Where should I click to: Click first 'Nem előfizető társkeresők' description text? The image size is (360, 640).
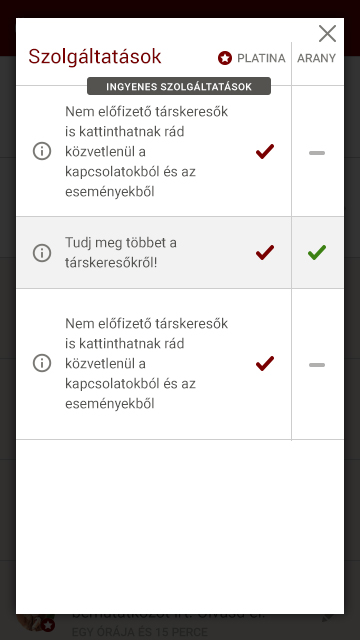coord(147,151)
